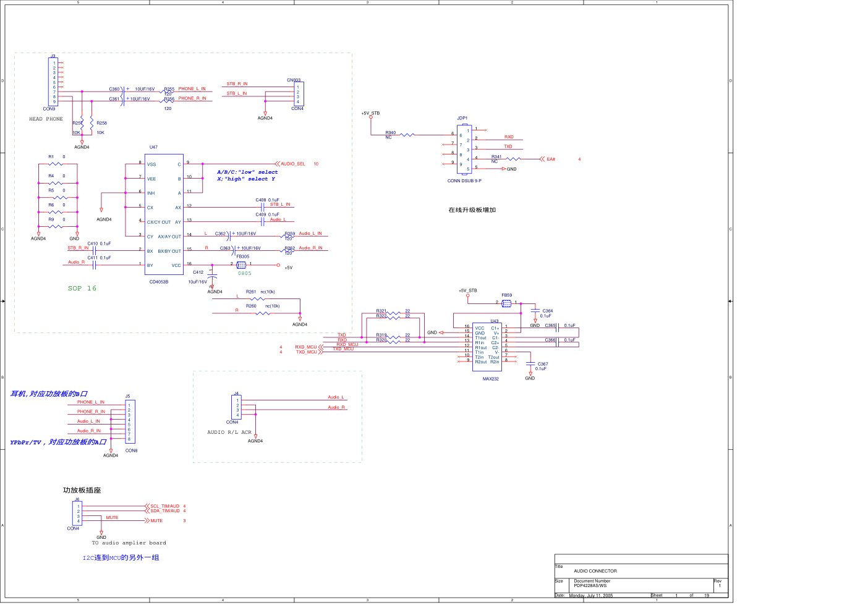This screenshot has height=613, width=868.
Task: Click the CN003 connector designator
Action: pos(294,80)
